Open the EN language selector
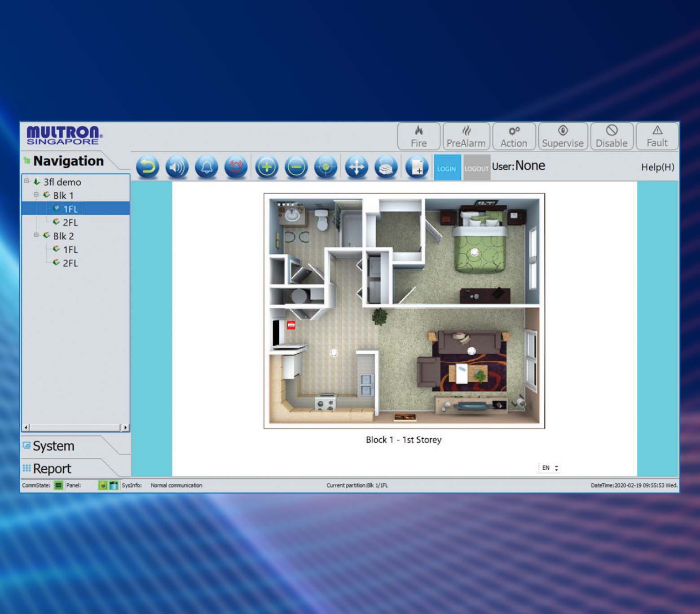The width and height of the screenshot is (700, 614). (550, 468)
